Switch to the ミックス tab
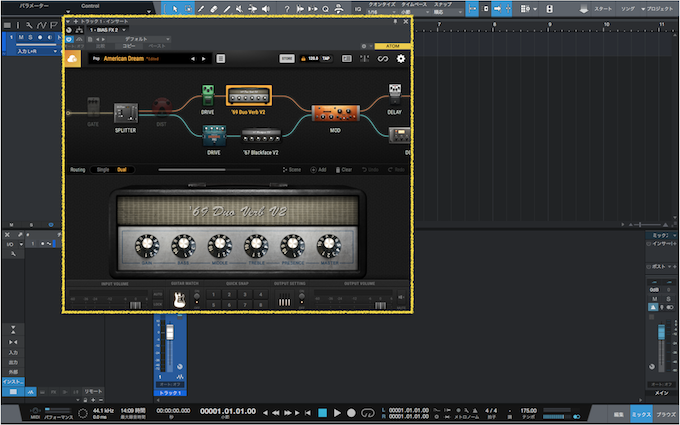This screenshot has height=425, width=680. pyautogui.click(x=641, y=415)
